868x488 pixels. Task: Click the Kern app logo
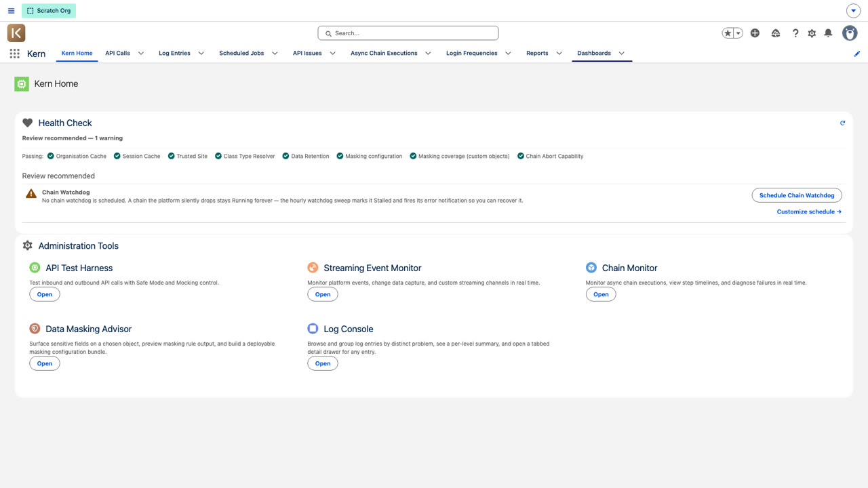[x=16, y=33]
